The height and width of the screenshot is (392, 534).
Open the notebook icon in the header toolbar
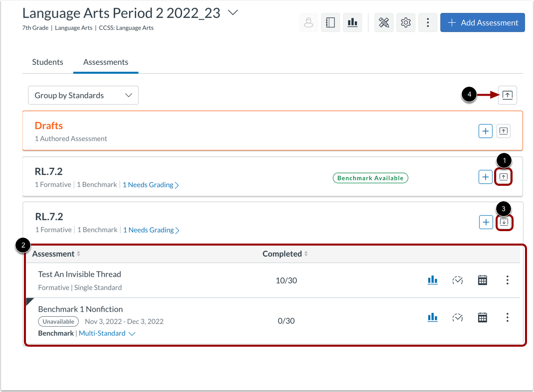pyautogui.click(x=331, y=23)
